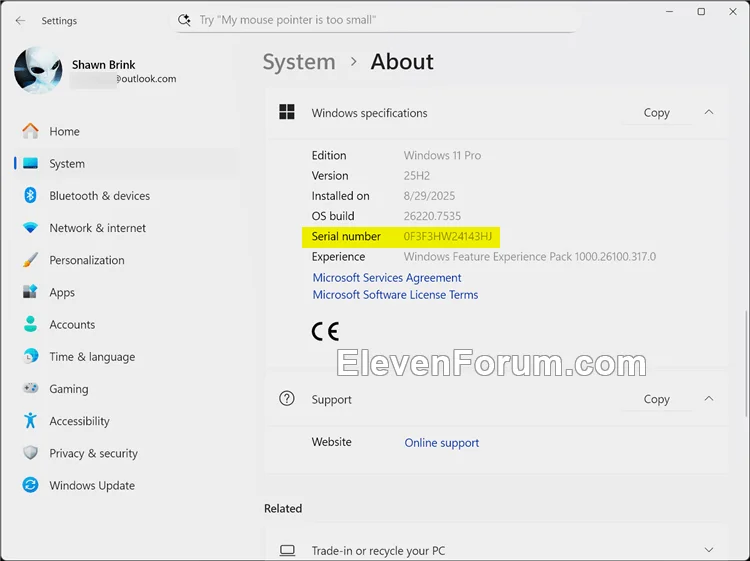The image size is (750, 561).
Task: Copy the Support section info
Action: tap(656, 399)
